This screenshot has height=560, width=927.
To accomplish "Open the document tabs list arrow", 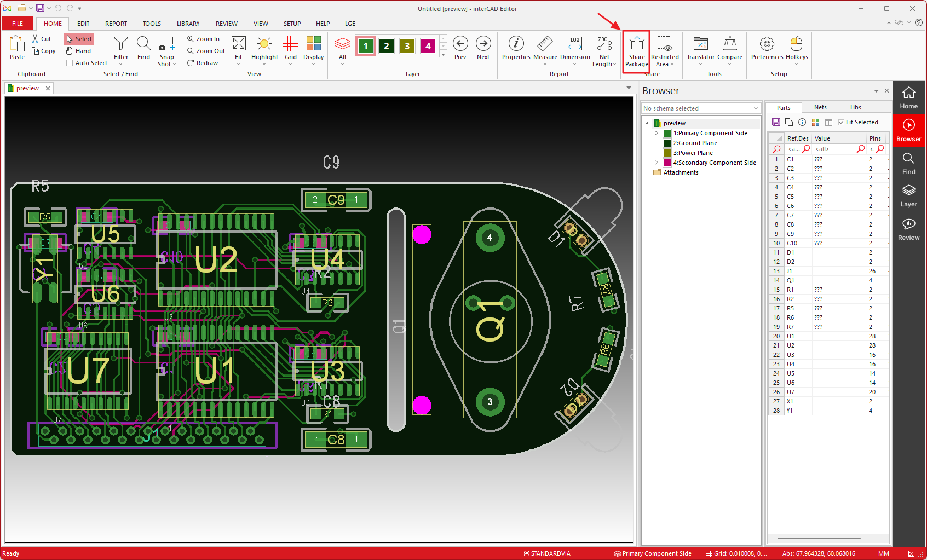I will tap(629, 88).
